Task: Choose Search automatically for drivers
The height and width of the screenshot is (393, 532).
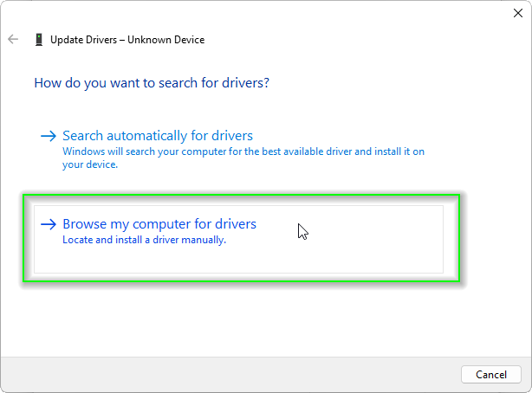Action: pos(157,136)
